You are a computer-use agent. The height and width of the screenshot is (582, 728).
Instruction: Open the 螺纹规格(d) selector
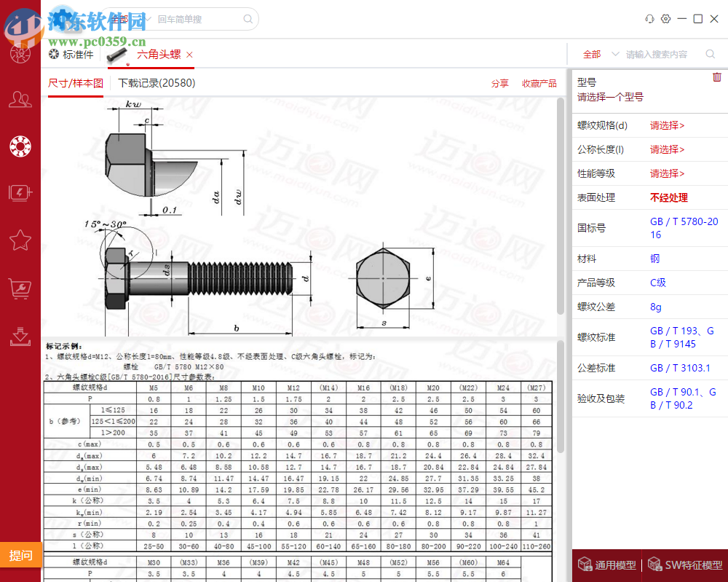pyautogui.click(x=668, y=125)
